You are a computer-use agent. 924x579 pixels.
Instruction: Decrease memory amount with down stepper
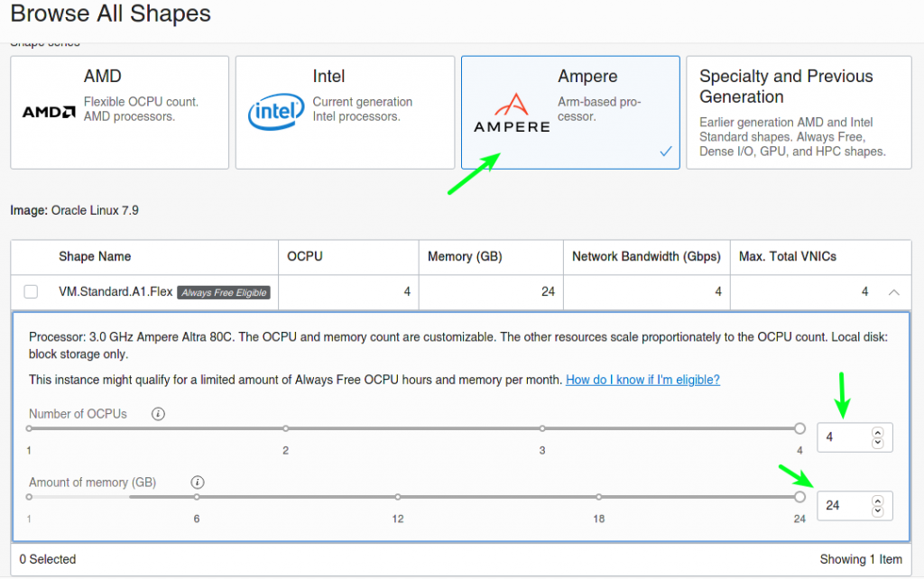click(x=878, y=511)
